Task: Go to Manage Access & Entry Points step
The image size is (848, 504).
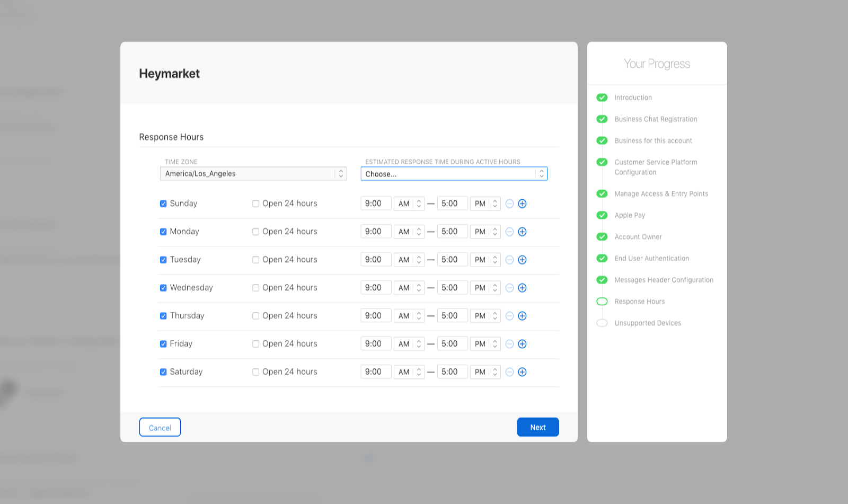Action: click(x=661, y=194)
